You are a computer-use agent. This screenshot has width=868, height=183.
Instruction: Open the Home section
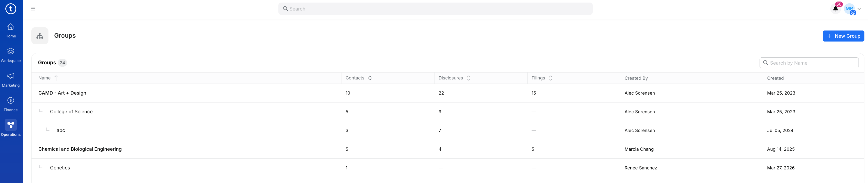click(11, 30)
